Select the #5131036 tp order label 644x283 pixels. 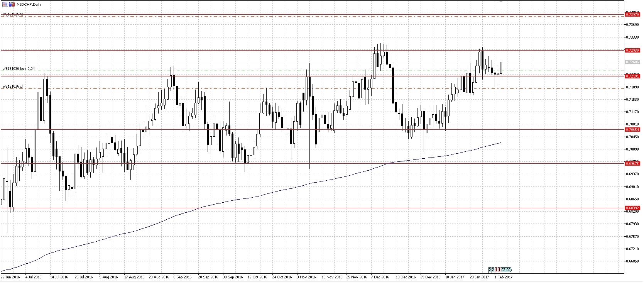[x=13, y=14]
